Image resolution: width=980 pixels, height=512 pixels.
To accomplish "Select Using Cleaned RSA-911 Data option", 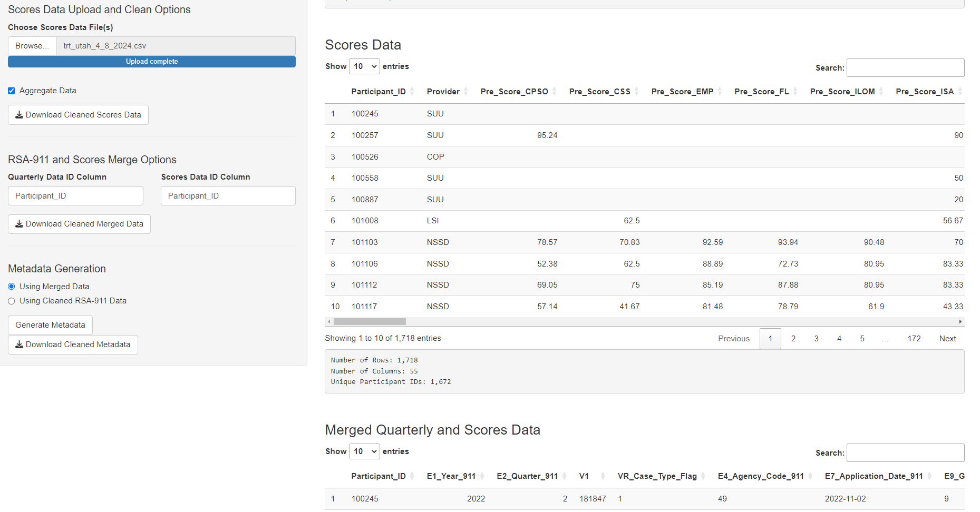I will (x=12, y=301).
